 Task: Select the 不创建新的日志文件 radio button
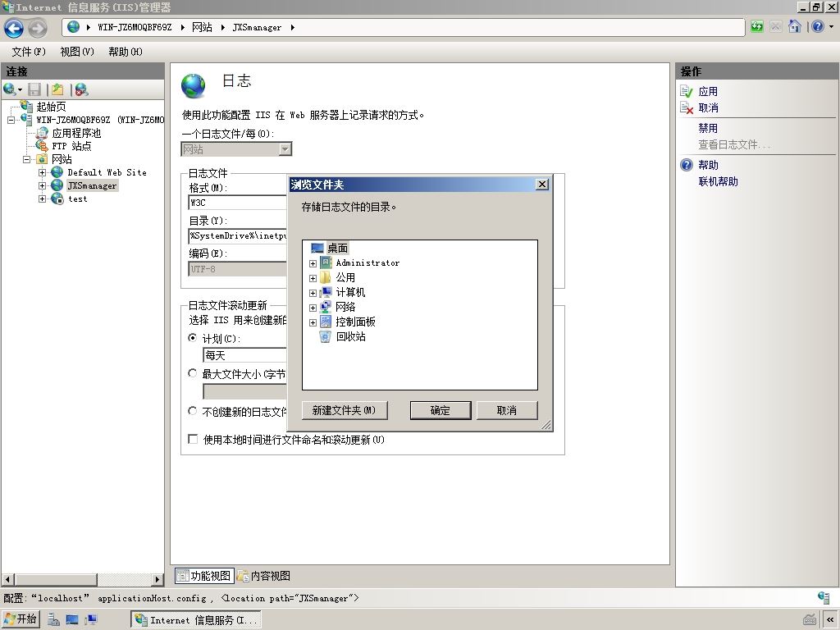192,411
